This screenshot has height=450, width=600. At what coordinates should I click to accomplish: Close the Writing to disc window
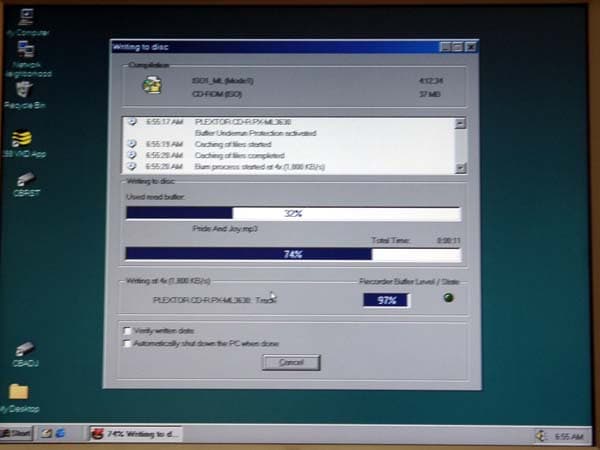pos(471,47)
